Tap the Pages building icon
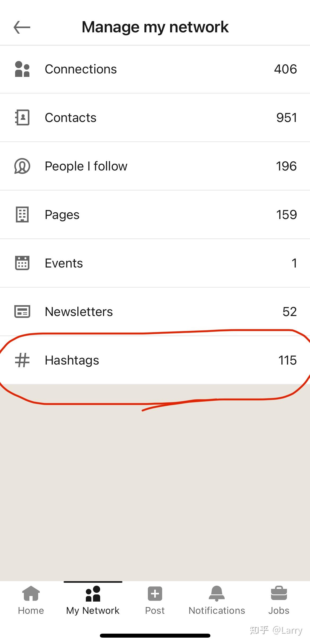This screenshot has height=644, width=310. pos(22,214)
